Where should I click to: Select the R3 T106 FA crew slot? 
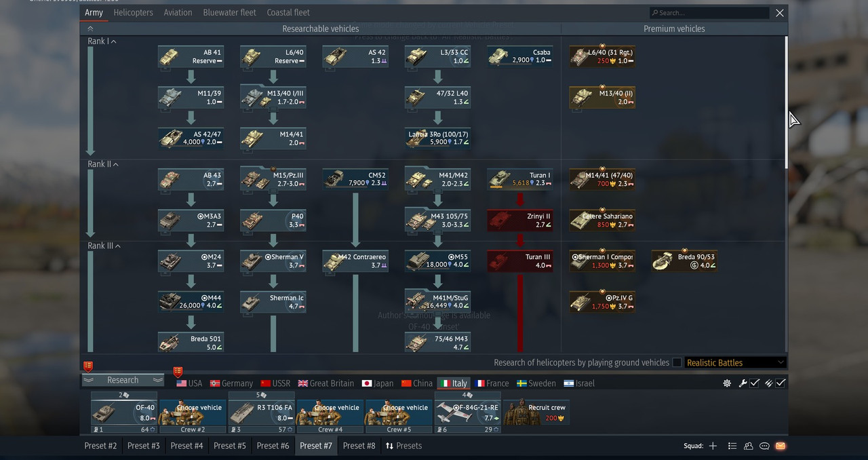(x=261, y=413)
